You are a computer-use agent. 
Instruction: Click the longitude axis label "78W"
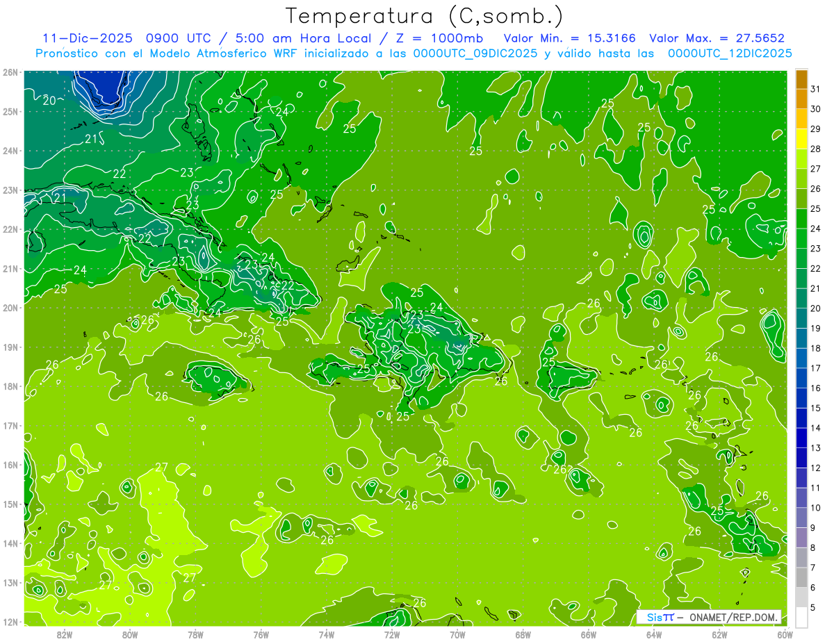(196, 634)
